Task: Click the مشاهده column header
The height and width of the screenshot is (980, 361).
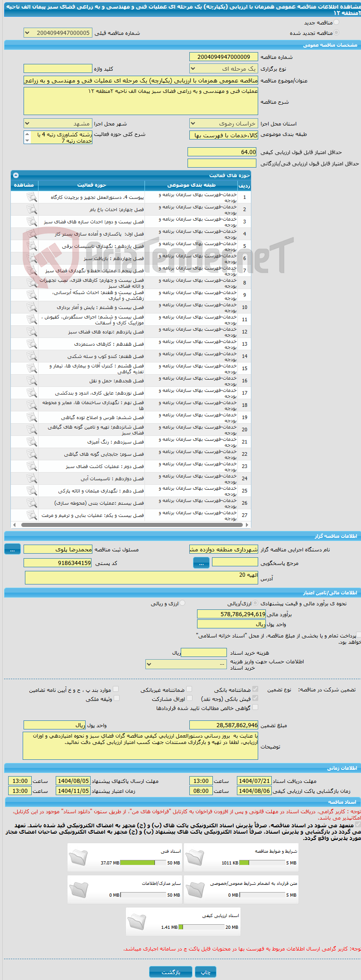Action: 24,185
